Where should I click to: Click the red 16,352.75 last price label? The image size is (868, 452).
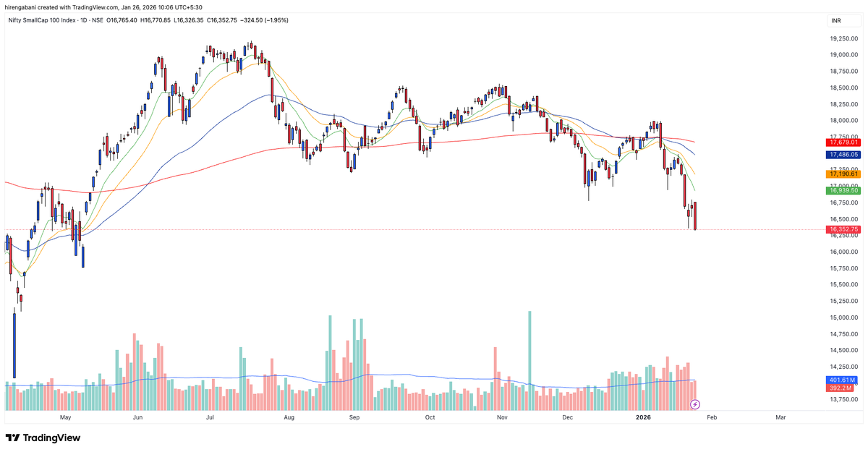[843, 229]
